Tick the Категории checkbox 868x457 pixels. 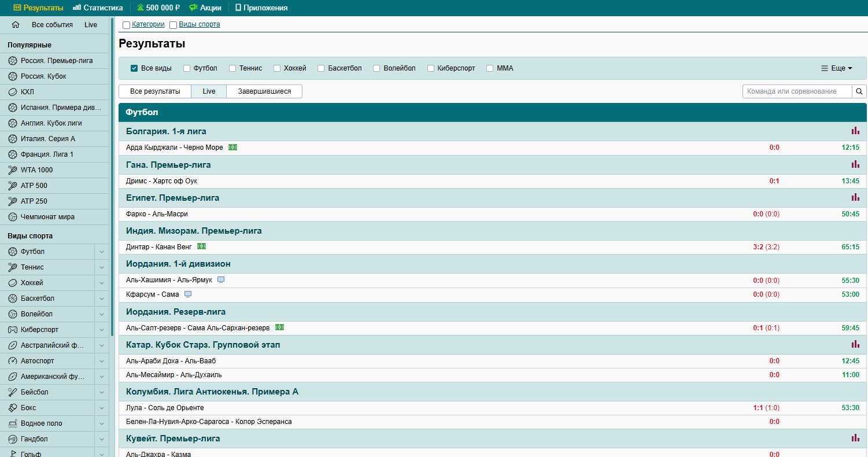pos(126,25)
